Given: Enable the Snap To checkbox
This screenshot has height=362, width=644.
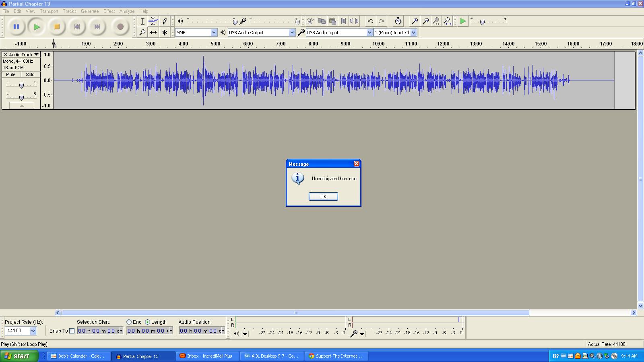Looking at the screenshot, I should click(72, 331).
